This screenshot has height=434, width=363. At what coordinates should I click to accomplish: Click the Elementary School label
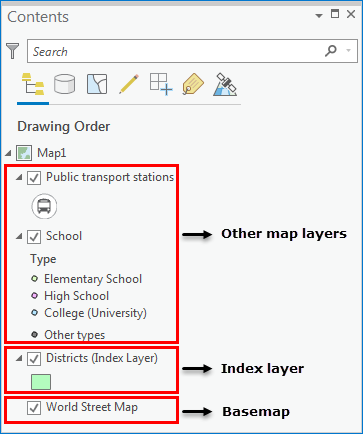tap(93, 279)
